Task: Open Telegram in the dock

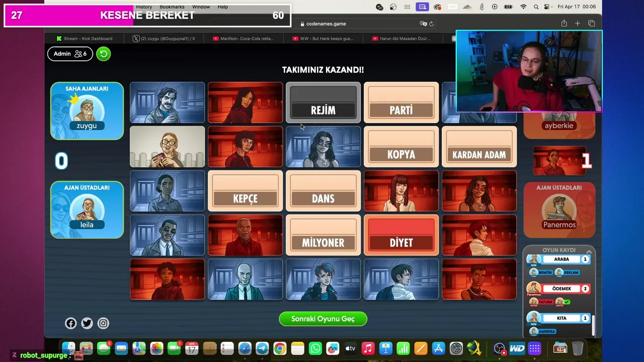Action: pos(262,348)
